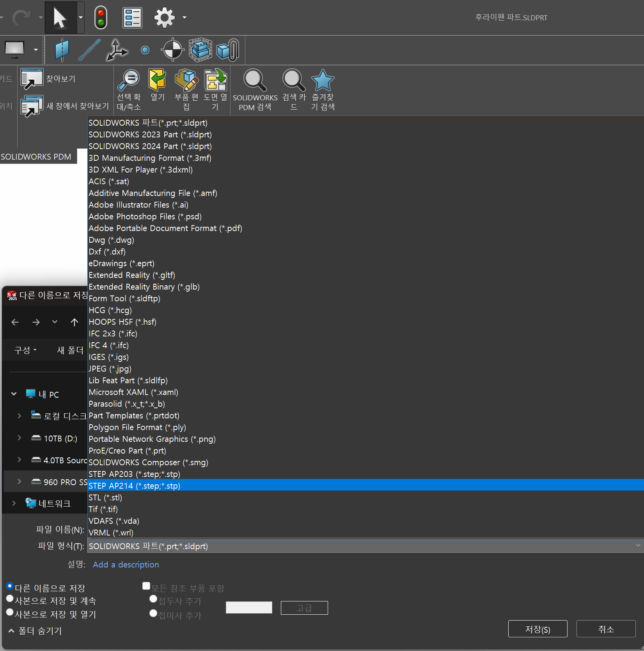The height and width of the screenshot is (651, 644).
Task: Click 선택 확대/축소 zoom icon
Action: coord(129,80)
